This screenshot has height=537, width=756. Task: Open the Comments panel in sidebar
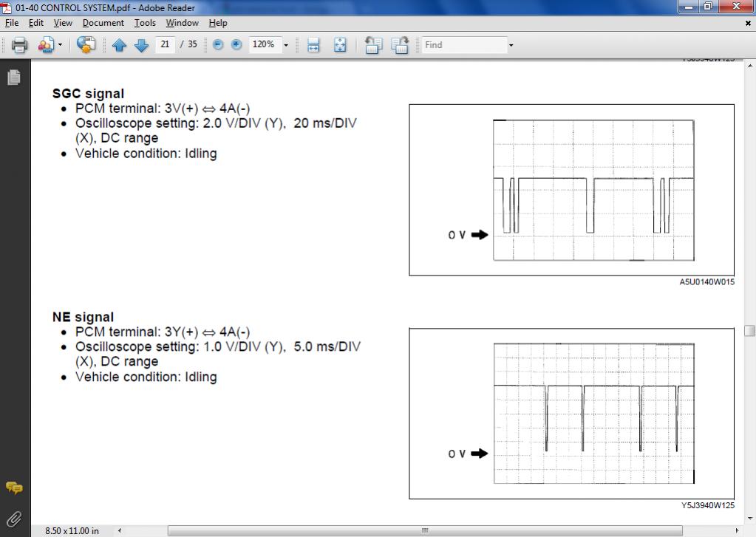[x=13, y=488]
